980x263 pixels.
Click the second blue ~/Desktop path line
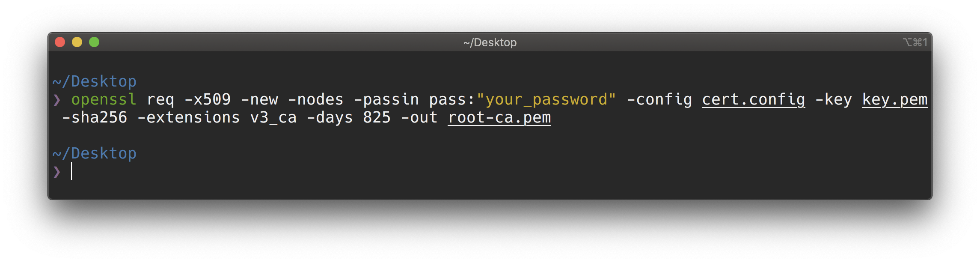pos(95,153)
